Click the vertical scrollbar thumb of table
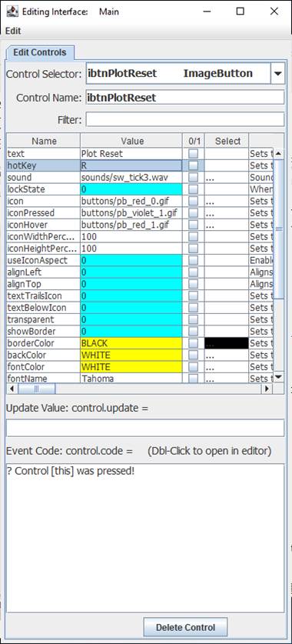The height and width of the screenshot is (644, 292). [x=278, y=229]
